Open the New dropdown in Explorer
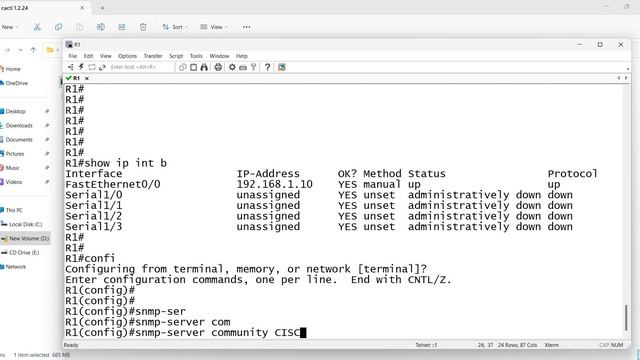 pyautogui.click(x=9, y=27)
